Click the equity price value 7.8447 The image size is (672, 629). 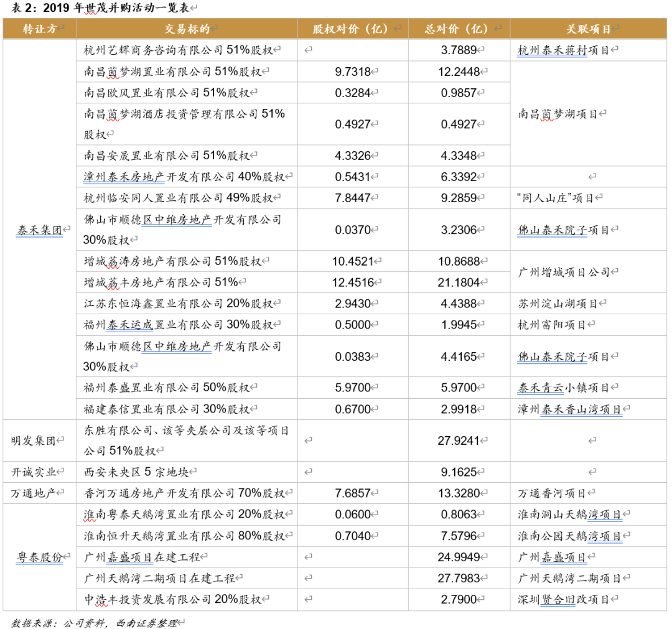(x=353, y=198)
